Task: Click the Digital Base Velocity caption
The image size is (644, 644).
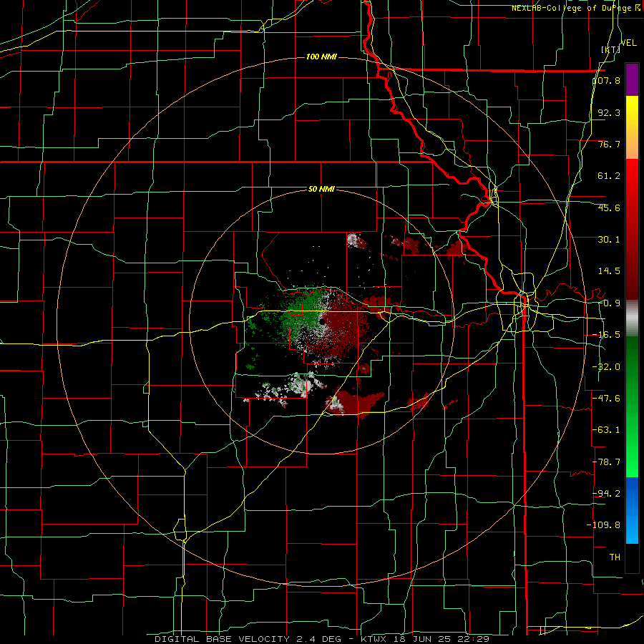Action: (322, 639)
